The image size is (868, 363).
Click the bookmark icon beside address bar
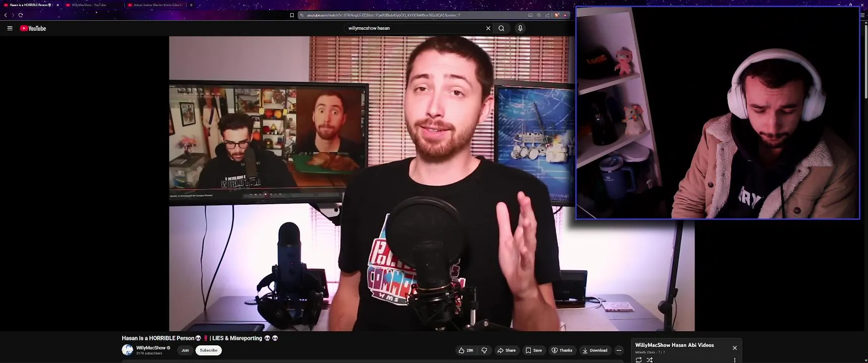tap(292, 15)
